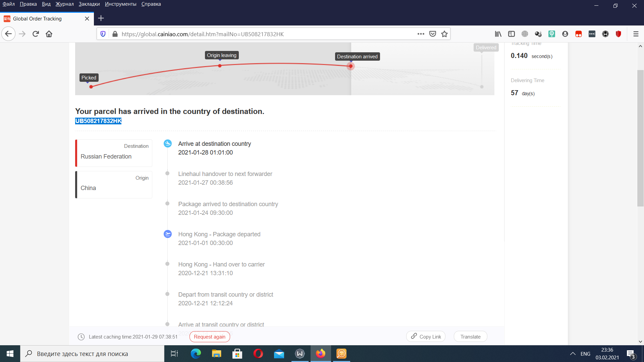Image resolution: width=644 pixels, height=362 pixels.
Task: Open the Правка menu
Action: tap(28, 4)
